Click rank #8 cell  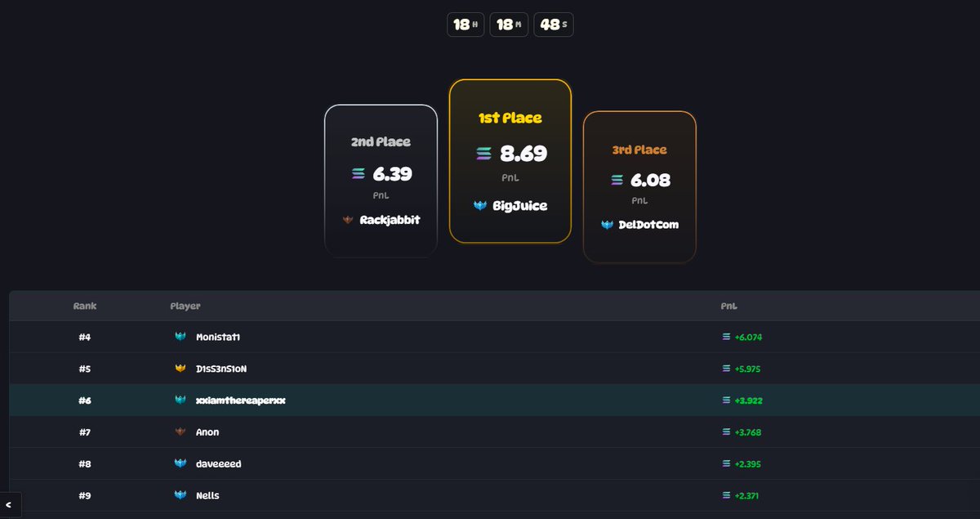point(85,463)
